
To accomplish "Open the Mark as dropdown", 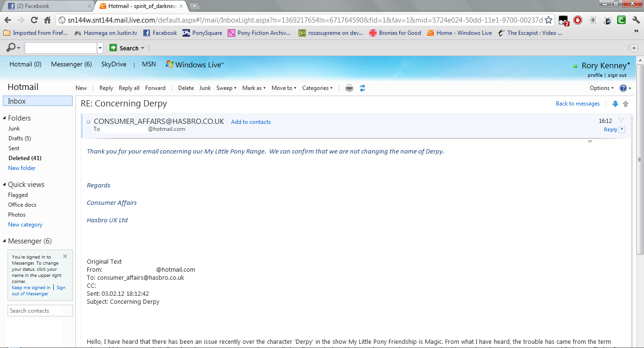I will [x=254, y=88].
